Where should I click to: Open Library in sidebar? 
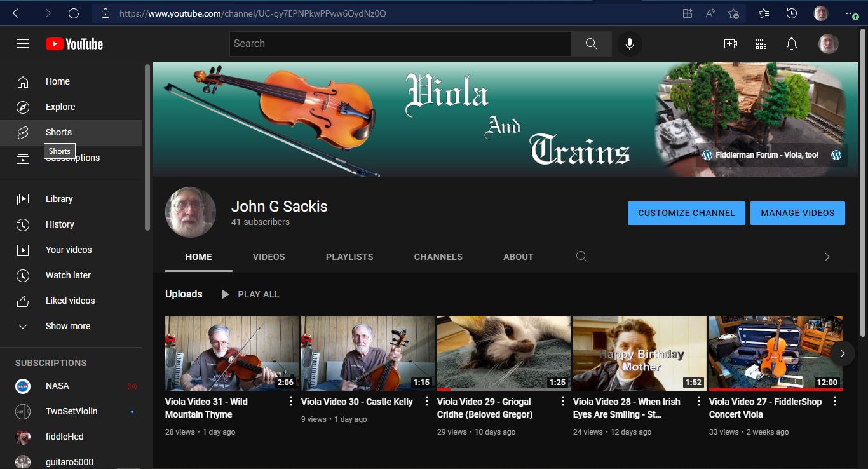71,199
